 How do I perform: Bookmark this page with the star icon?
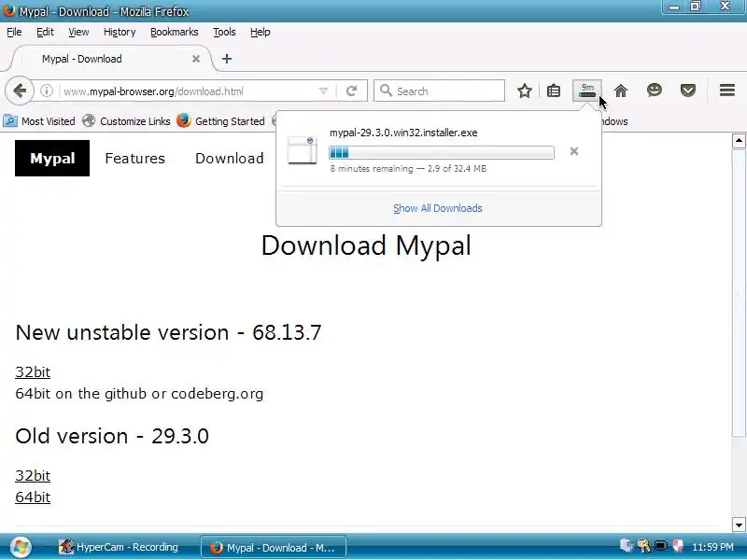[525, 91]
